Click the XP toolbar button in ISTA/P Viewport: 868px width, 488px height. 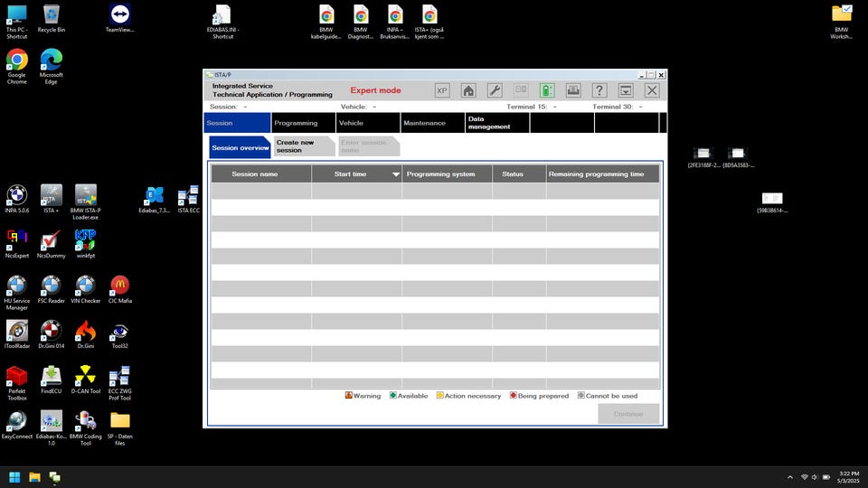tap(442, 90)
